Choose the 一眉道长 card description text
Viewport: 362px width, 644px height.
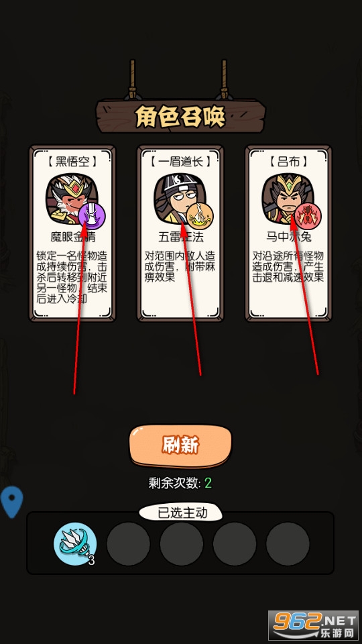coord(180,266)
